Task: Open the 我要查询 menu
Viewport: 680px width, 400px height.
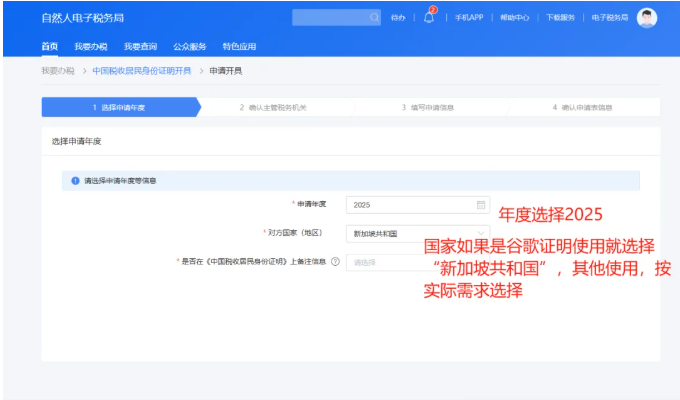Action: 140,46
